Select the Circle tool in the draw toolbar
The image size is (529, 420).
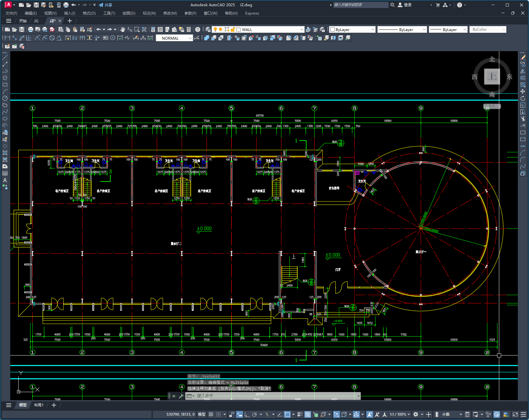click(x=5, y=98)
